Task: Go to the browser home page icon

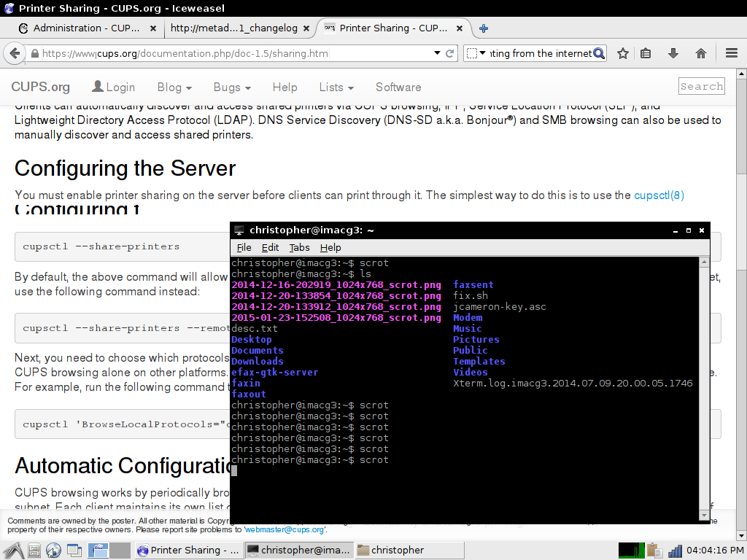Action: tap(701, 53)
